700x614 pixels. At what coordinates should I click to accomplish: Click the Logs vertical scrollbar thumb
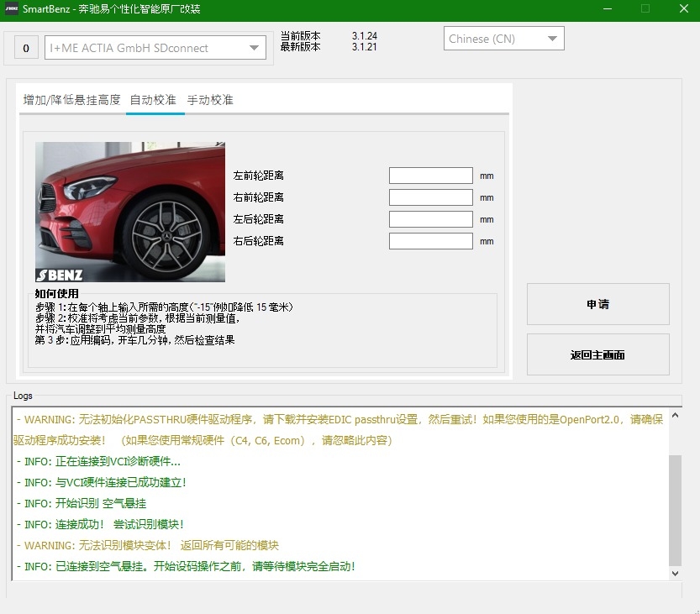tap(675, 511)
